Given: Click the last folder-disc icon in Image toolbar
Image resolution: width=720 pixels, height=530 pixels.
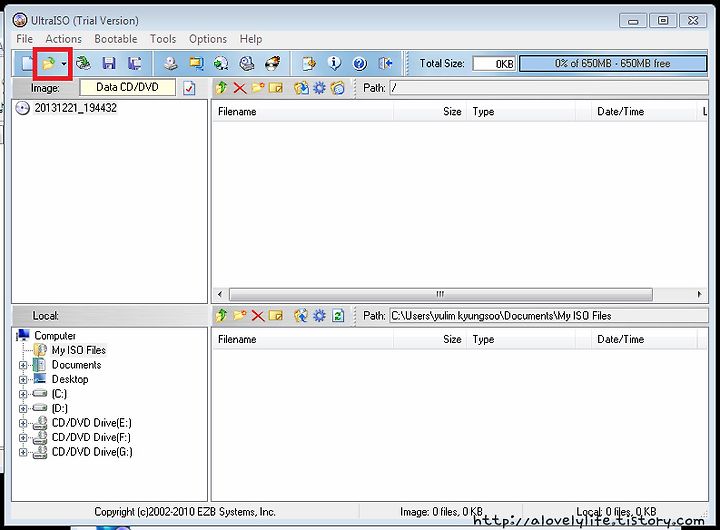Looking at the screenshot, I should pos(338,87).
